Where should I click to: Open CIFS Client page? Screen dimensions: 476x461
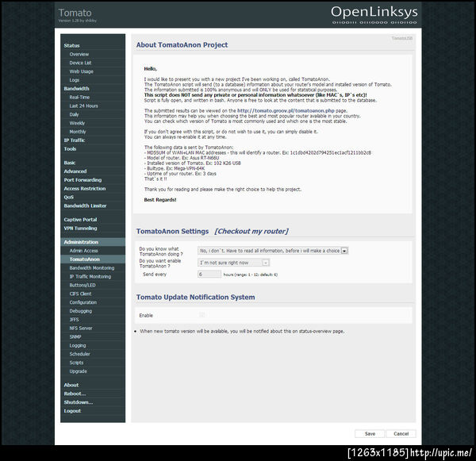(80, 294)
